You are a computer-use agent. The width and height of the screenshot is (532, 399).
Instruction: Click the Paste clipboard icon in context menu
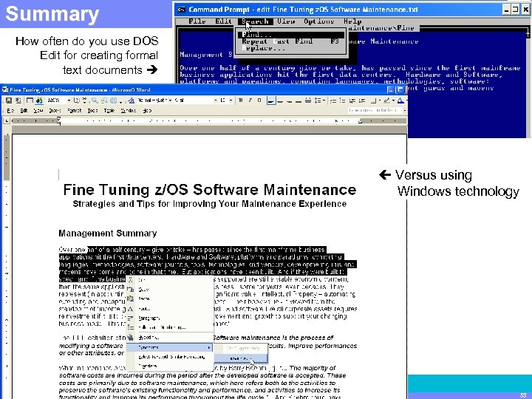click(x=131, y=299)
